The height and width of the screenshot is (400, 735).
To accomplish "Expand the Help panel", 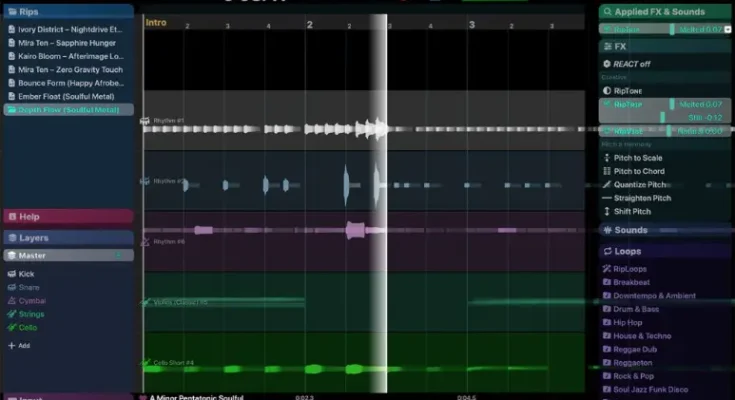I will (67, 216).
